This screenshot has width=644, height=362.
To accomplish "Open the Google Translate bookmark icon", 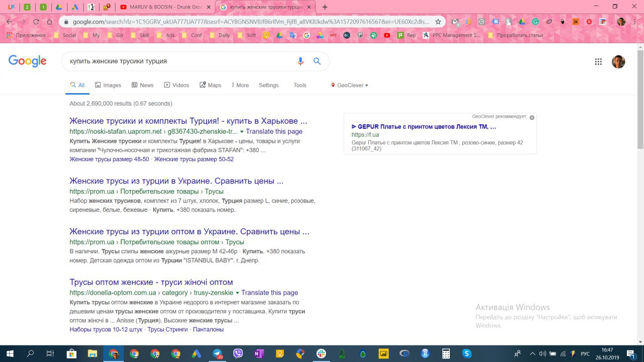I will click(293, 35).
